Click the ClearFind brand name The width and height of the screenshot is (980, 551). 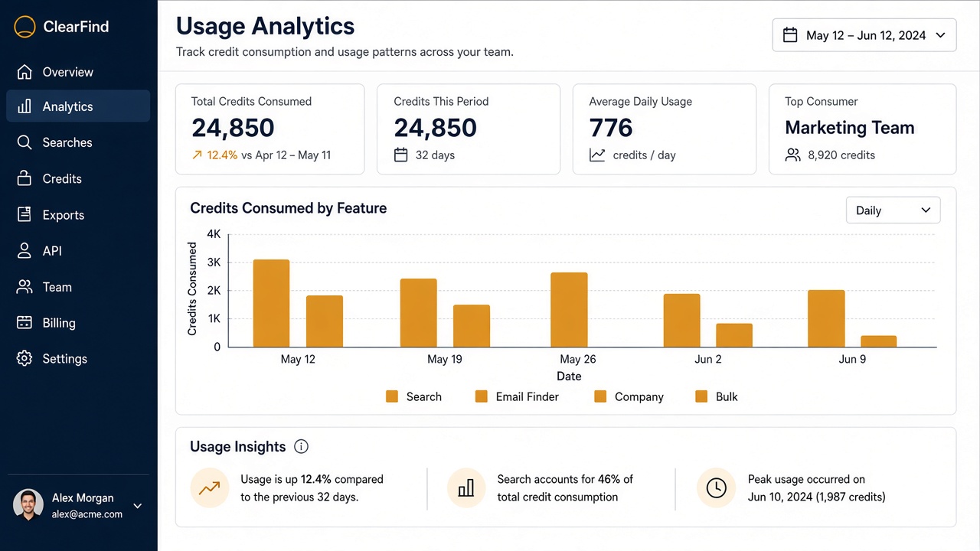point(76,27)
